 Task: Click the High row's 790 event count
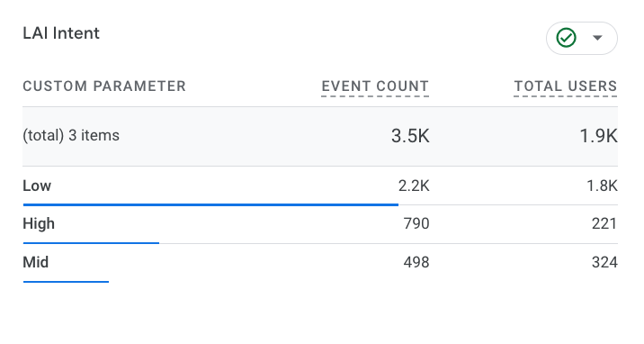pyautogui.click(x=416, y=223)
